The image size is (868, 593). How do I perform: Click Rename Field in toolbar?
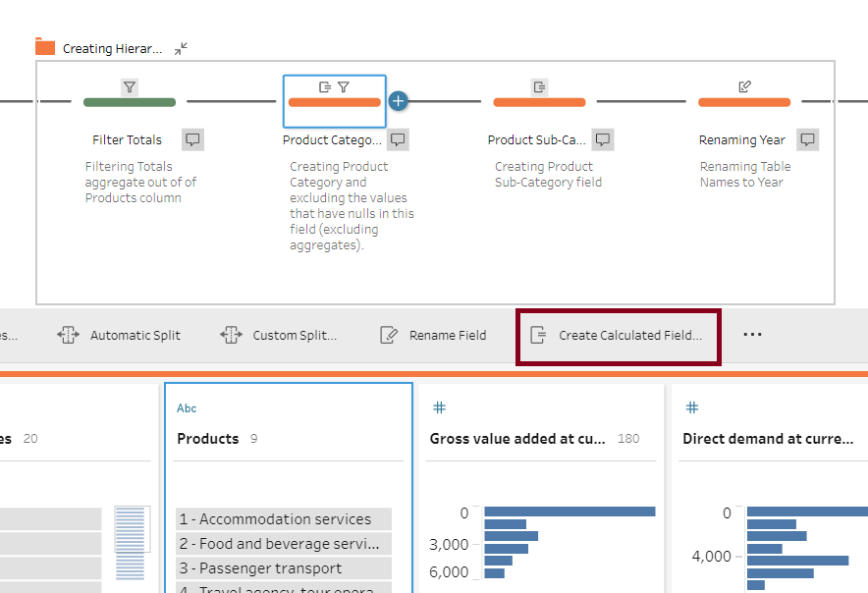point(433,336)
